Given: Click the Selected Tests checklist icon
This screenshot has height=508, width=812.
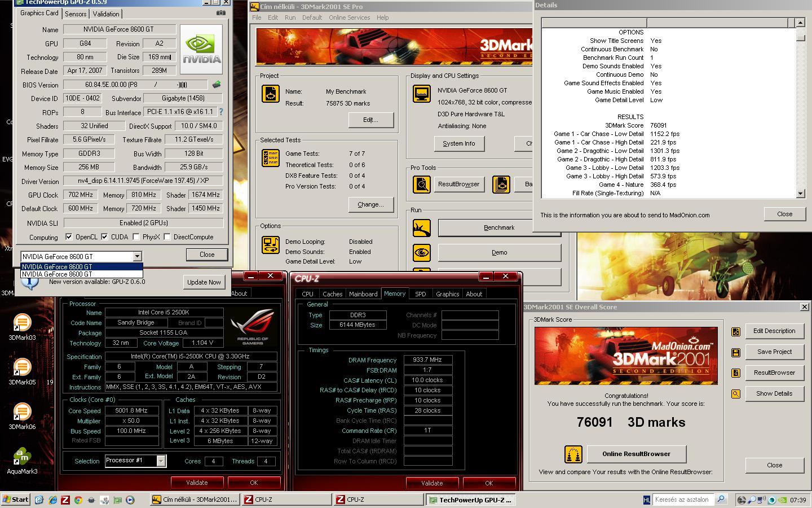Looking at the screenshot, I should (x=271, y=158).
